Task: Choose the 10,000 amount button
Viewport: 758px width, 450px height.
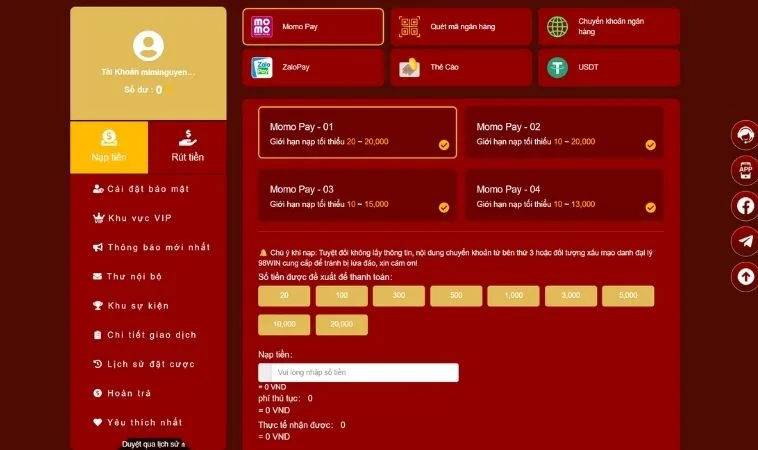Action: point(284,325)
